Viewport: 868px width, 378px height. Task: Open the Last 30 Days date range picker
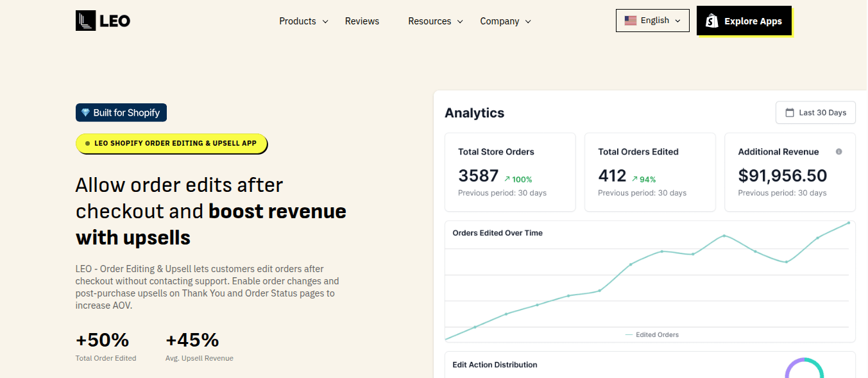coord(815,113)
